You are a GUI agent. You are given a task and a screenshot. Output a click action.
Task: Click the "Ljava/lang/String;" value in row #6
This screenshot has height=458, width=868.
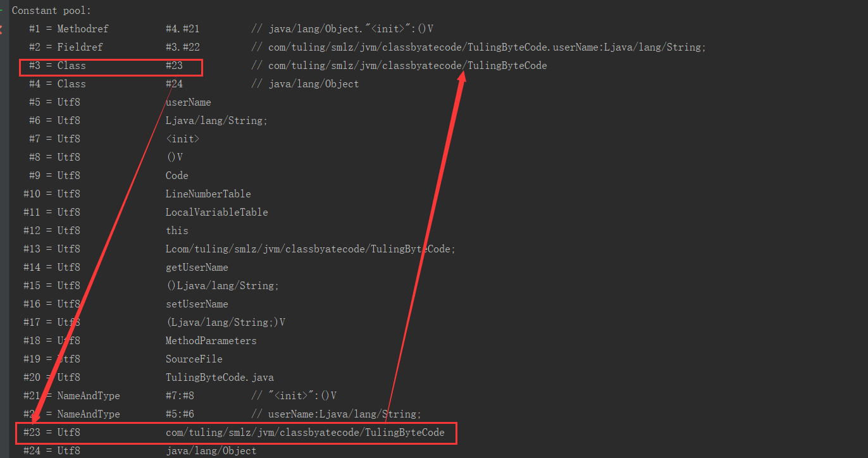[x=217, y=120]
